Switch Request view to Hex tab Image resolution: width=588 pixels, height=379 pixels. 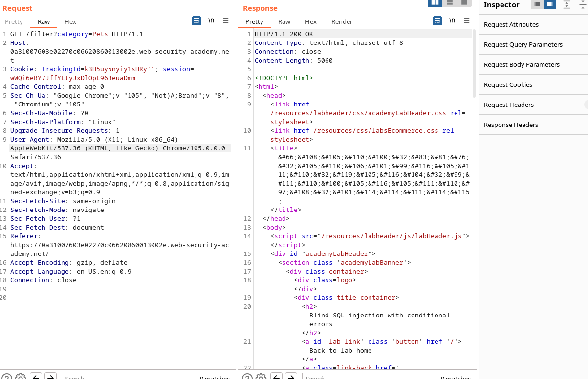pos(70,21)
